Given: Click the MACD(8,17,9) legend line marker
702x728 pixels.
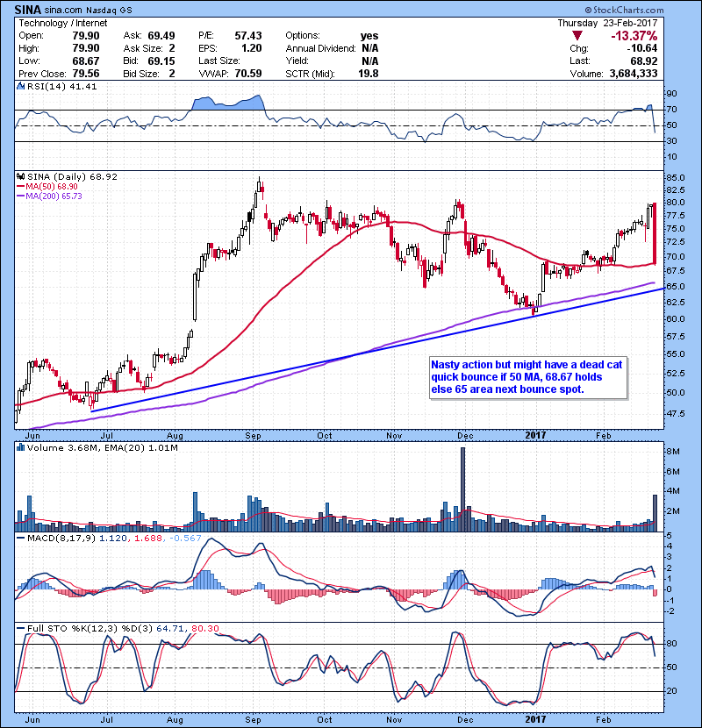Looking at the screenshot, I should [20, 539].
